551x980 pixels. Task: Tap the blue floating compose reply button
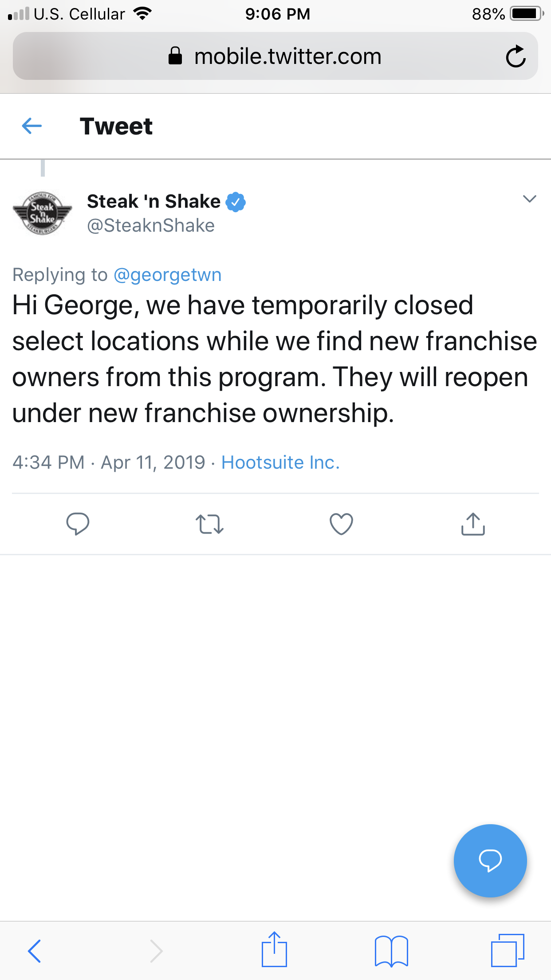[490, 861]
